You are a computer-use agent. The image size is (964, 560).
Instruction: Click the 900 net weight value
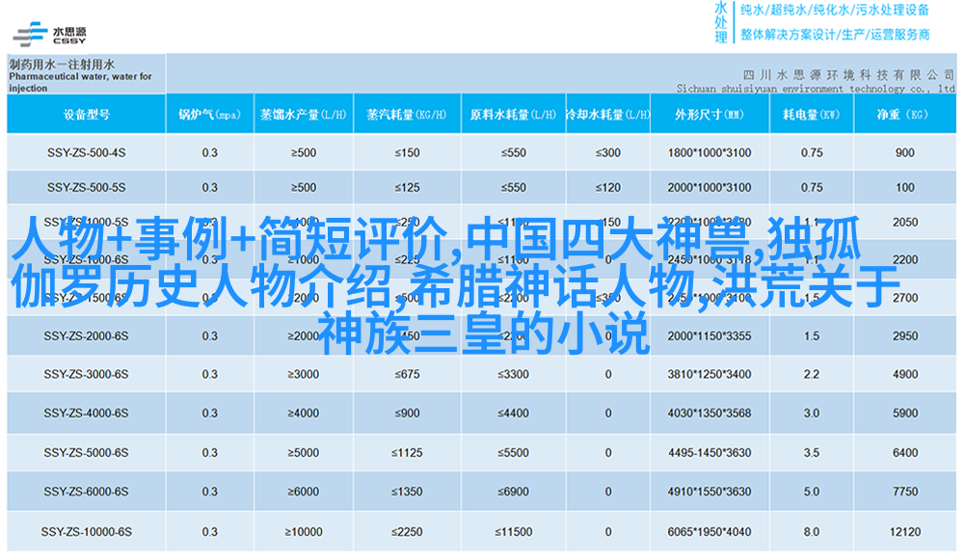point(905,152)
